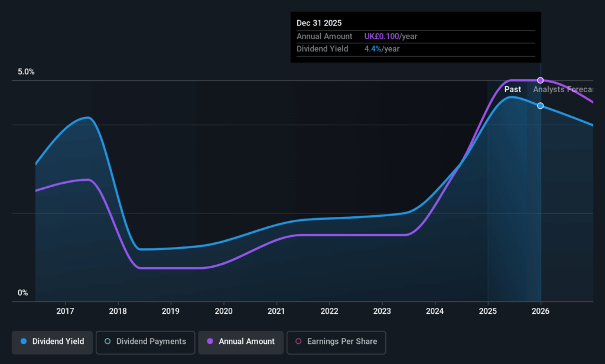Click the 2021 year label on axis

276,311
